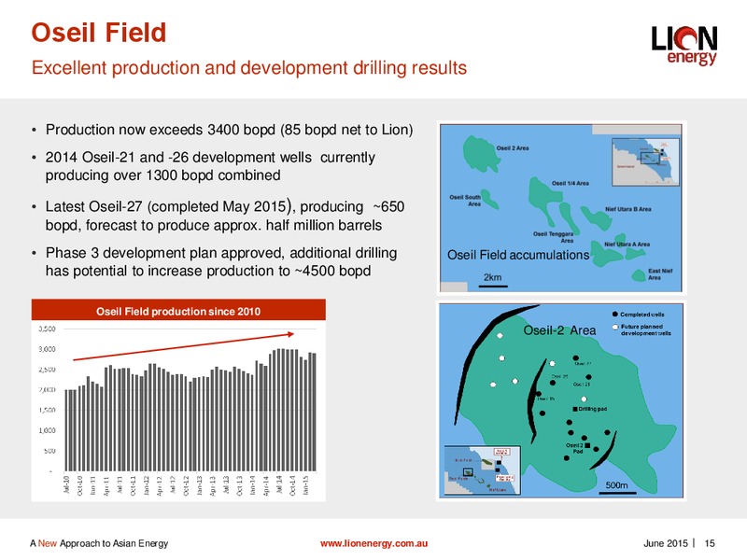The image size is (747, 560).
Task: Click the Oseil 21 well dot
Action: [x=589, y=377]
